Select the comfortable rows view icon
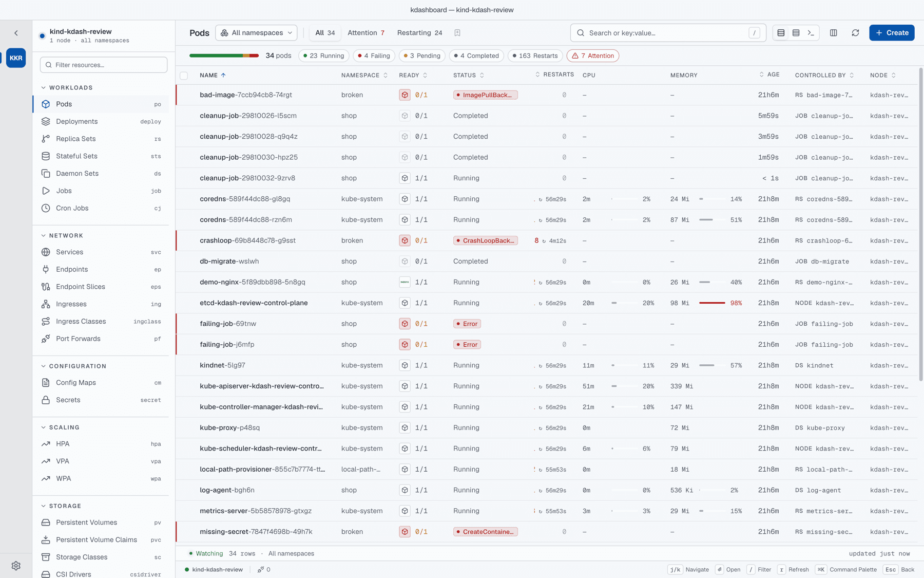 pos(781,33)
